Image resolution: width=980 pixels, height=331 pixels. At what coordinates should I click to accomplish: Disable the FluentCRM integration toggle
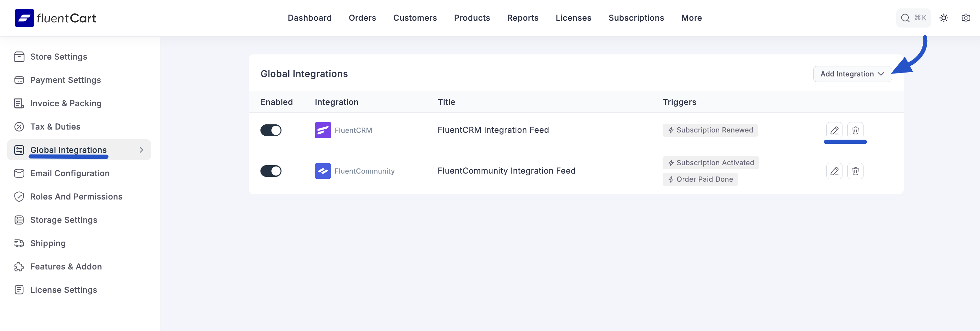(x=270, y=130)
